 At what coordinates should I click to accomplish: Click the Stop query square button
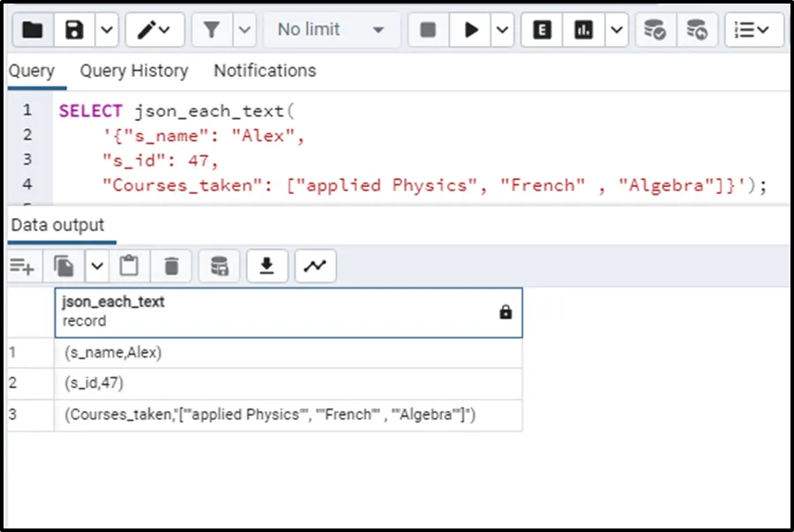[428, 30]
